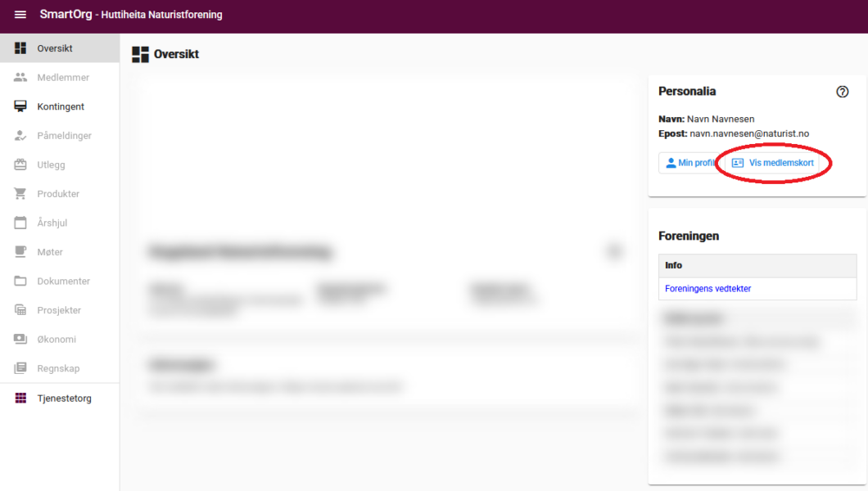The width and height of the screenshot is (868, 491).
Task: Click the Medlemmer people icon in sidebar
Action: (x=20, y=78)
